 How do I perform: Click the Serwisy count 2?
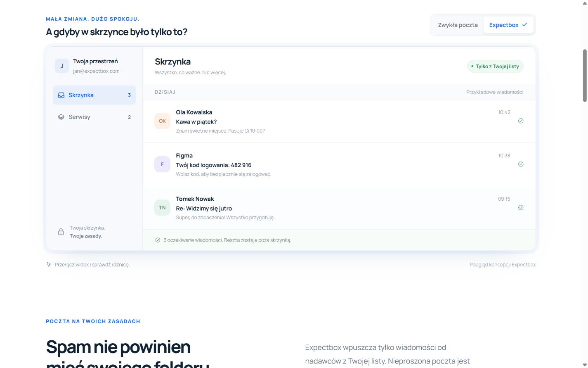coord(129,117)
